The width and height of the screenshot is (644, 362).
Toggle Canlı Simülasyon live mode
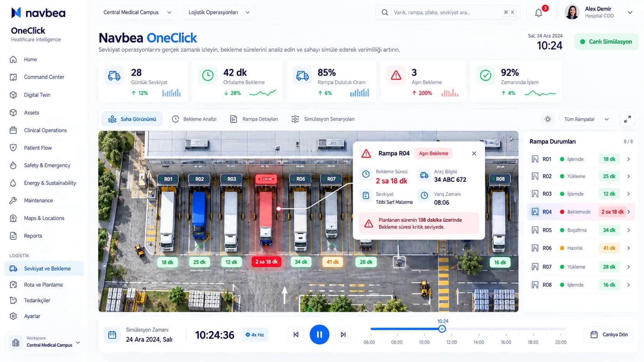pyautogui.click(x=606, y=42)
